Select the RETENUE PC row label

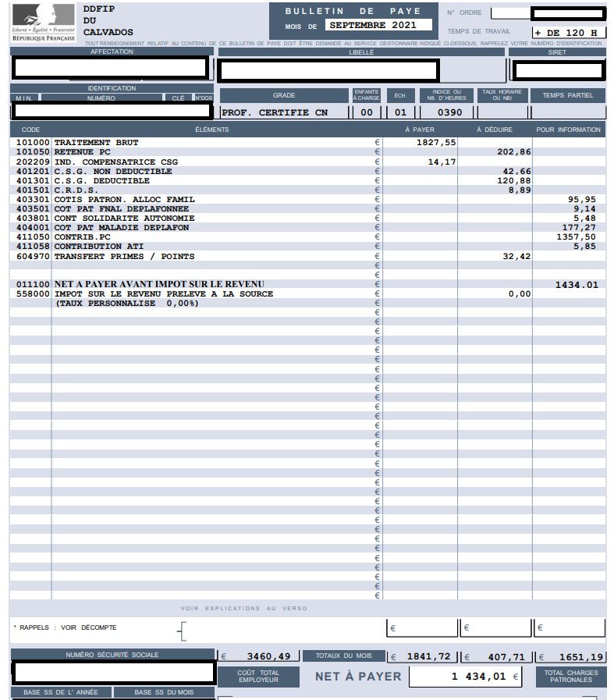coord(82,152)
